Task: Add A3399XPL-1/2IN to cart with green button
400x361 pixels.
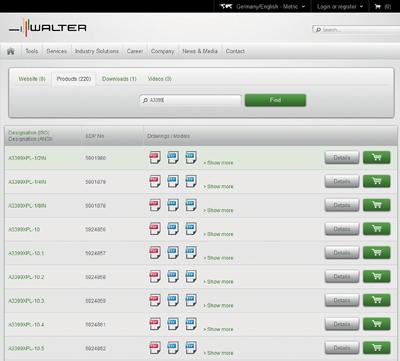Action: pos(377,157)
